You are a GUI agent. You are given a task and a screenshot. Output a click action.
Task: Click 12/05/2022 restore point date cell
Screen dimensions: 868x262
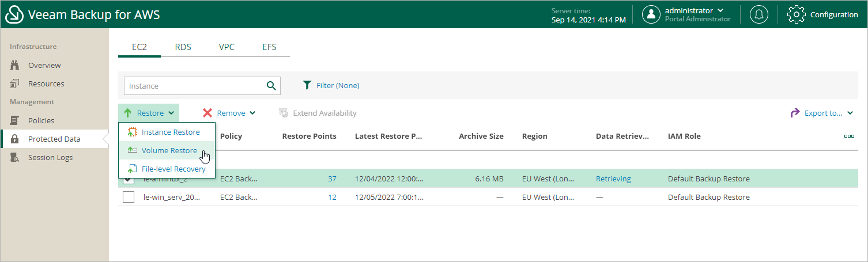click(389, 197)
